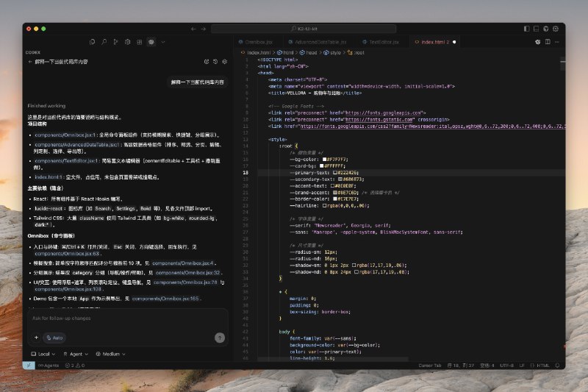Open link components/AdvancedDataTable.jsx:1
The image size is (588, 392).
[x=77, y=145]
